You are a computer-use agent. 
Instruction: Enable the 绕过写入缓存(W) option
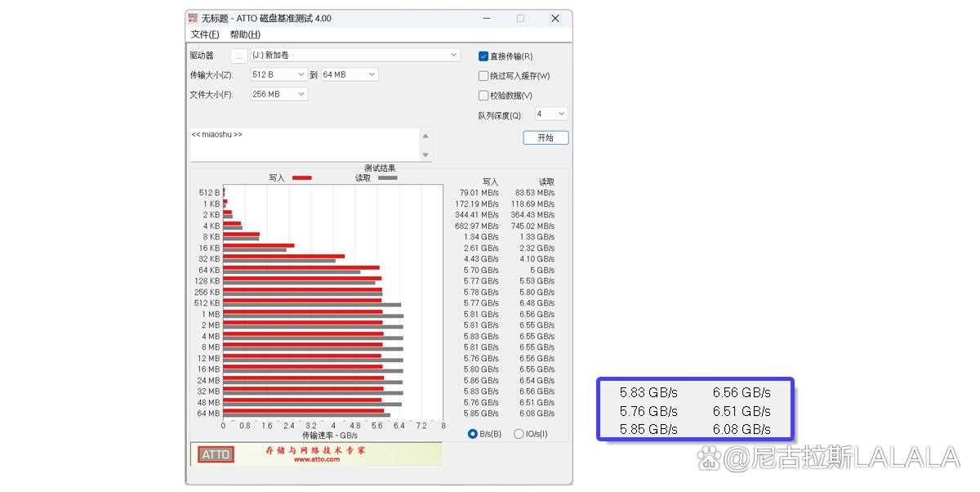(483, 75)
